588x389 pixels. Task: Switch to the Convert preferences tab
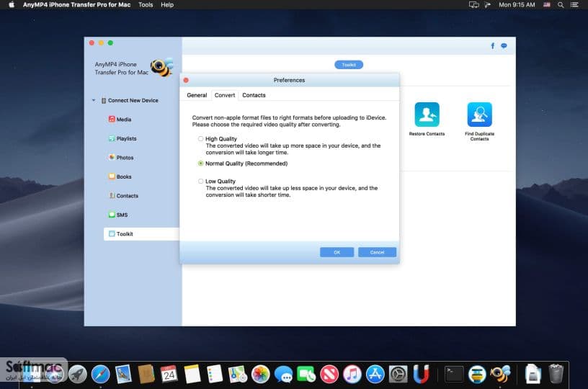(225, 95)
